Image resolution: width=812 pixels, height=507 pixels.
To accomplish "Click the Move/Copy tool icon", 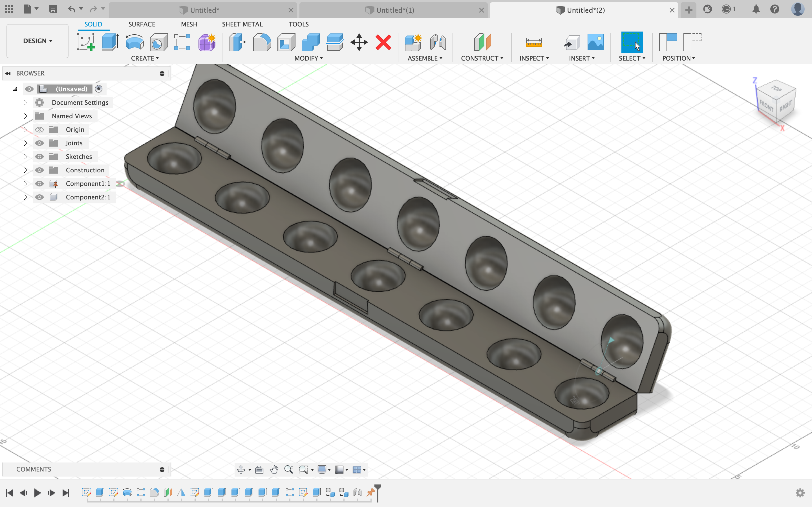I will coord(359,41).
